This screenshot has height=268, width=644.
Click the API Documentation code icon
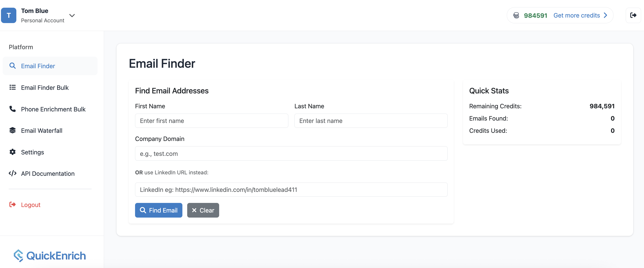[12, 173]
